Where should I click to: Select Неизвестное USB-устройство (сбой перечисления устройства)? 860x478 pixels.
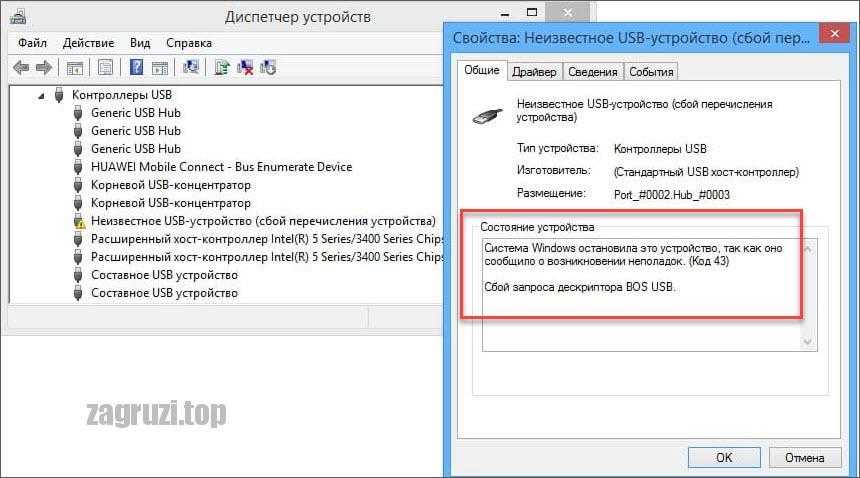click(x=263, y=221)
